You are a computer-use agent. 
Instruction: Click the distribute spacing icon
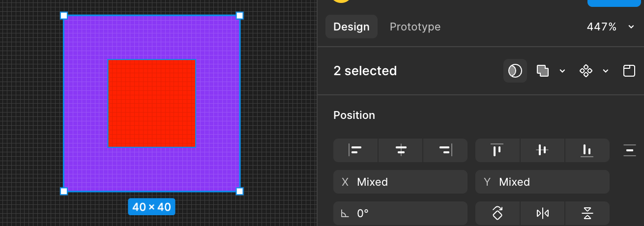pos(630,150)
